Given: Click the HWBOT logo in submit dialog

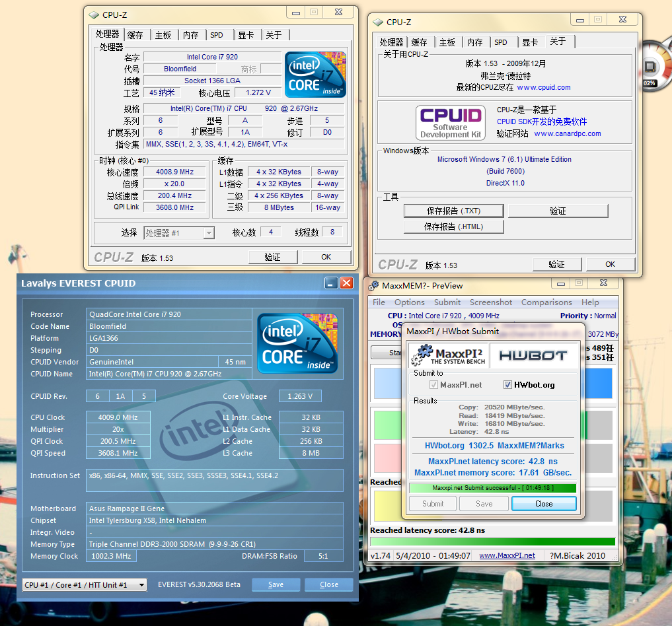Looking at the screenshot, I should 533,355.
